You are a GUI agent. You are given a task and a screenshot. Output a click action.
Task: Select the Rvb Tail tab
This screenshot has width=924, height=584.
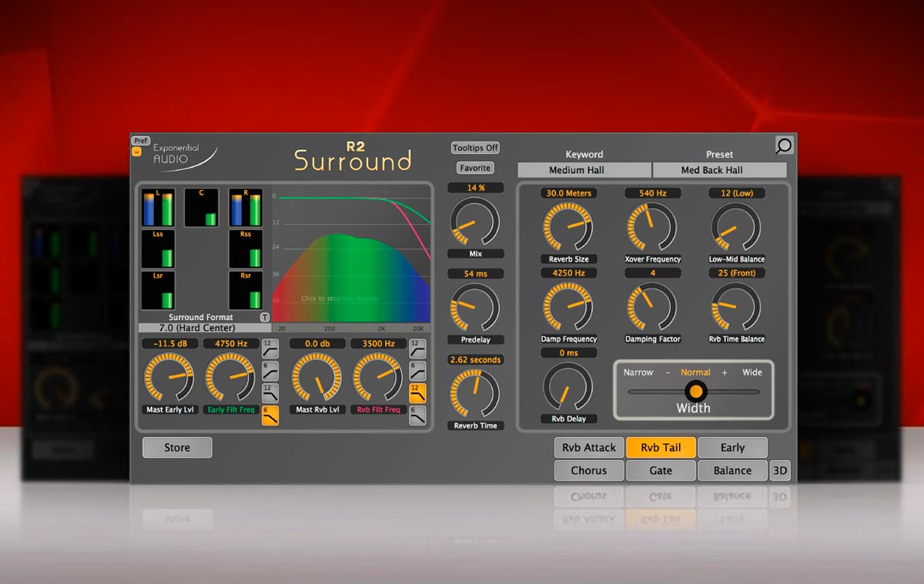coord(661,448)
